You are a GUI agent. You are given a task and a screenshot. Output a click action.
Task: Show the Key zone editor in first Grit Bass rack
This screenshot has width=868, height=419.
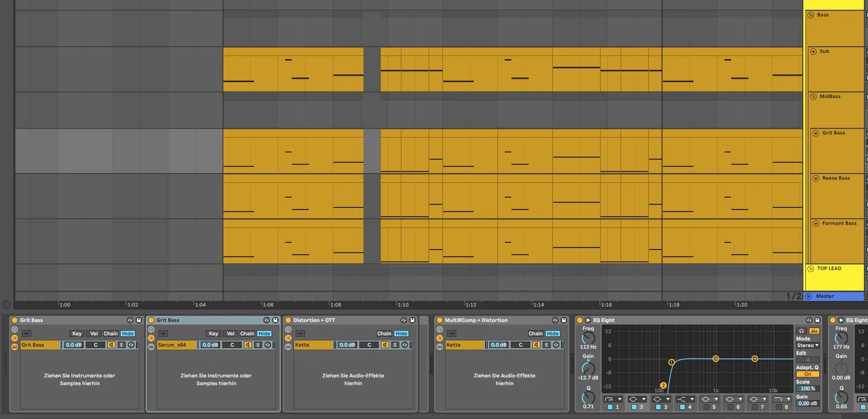pos(77,334)
